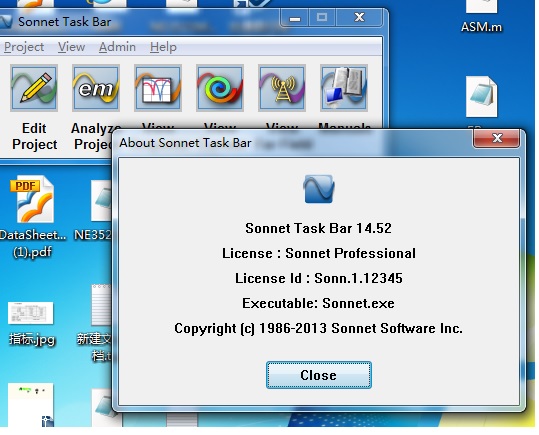Screen dimensions: 539x435
Task: Click the License : Sonnet Professional text
Action: tap(319, 253)
